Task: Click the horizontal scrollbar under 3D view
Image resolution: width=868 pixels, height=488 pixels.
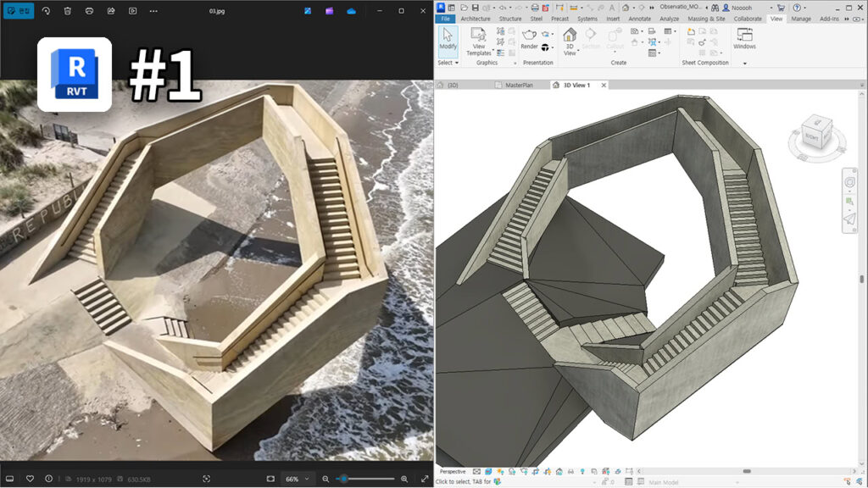Action: 746,471
